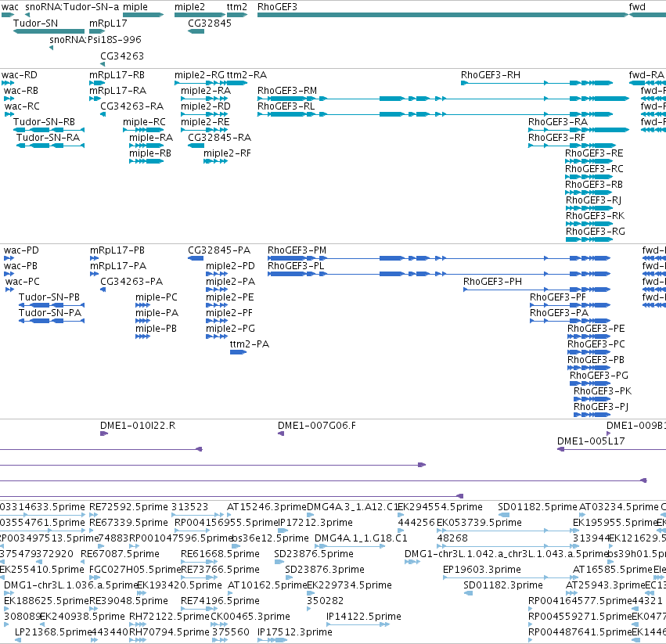Select the miple-RB transcript name

(150, 153)
